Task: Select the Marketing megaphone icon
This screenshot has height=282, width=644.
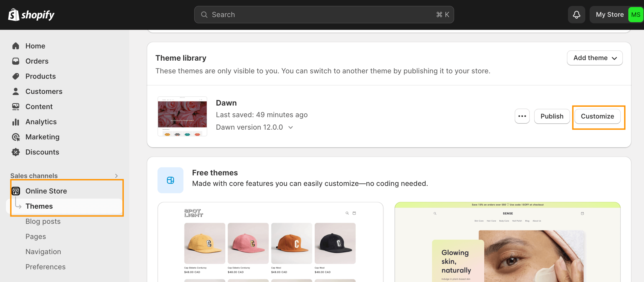Action: (x=16, y=137)
